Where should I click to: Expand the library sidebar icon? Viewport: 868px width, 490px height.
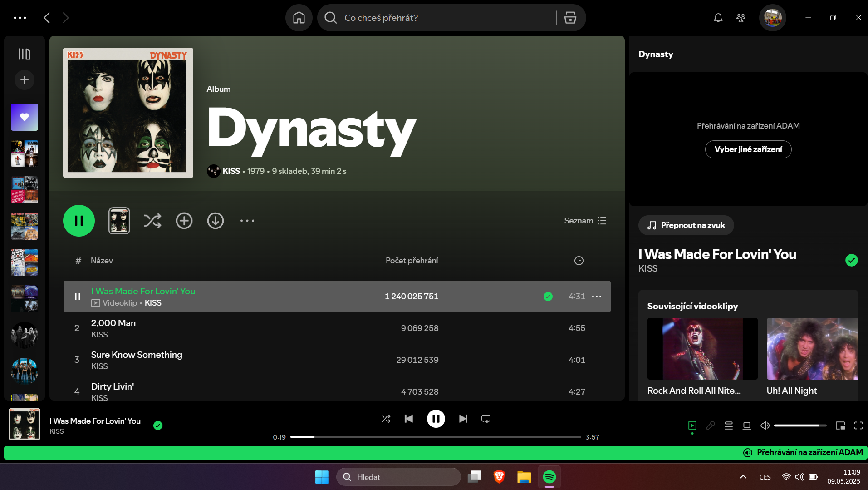pos(24,54)
